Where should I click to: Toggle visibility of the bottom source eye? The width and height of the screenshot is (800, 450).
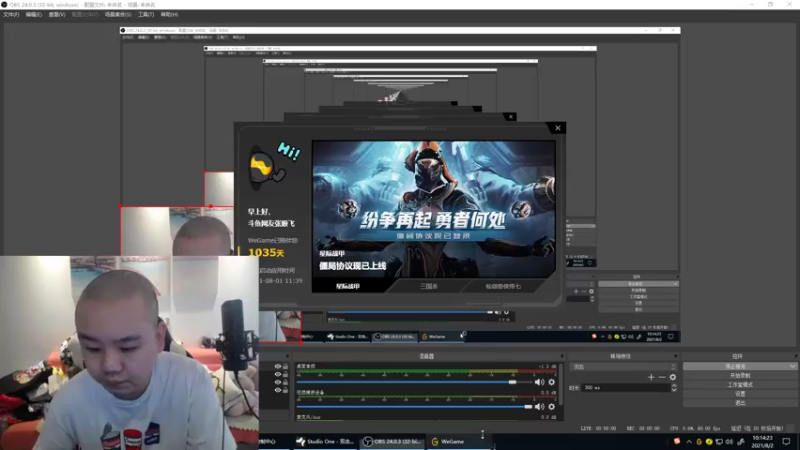[x=278, y=390]
